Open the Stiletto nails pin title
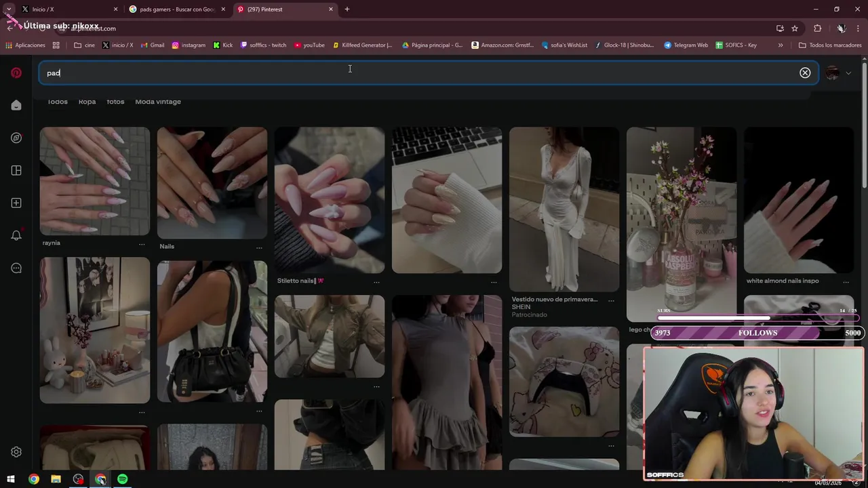Viewport: 868px width, 488px height. 300,281
